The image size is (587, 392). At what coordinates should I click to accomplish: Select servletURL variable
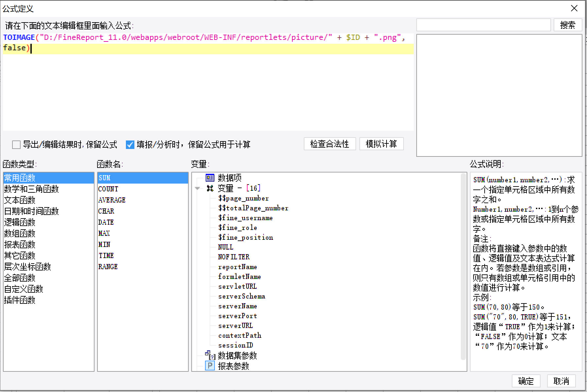coord(237,286)
